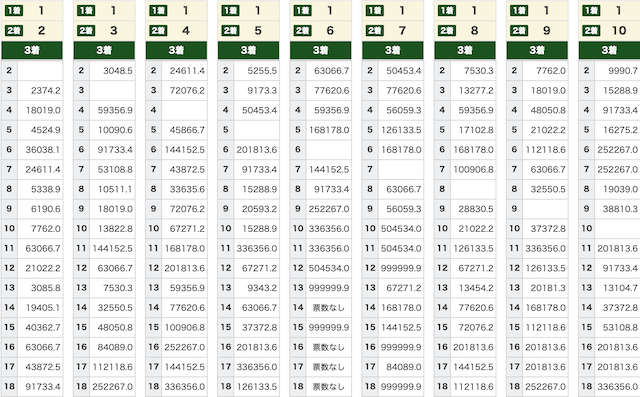Screen dimensions: 640x397
Task: Click the 2着 badge next to number 8
Action: (447, 31)
